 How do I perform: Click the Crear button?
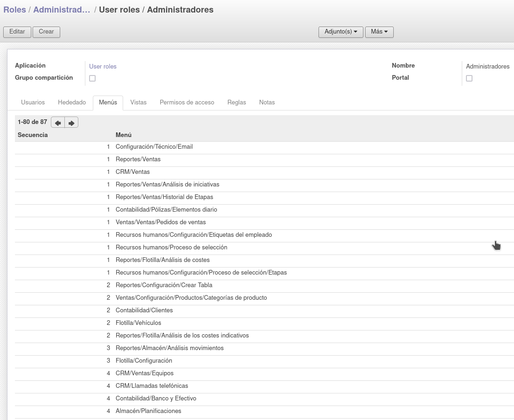[46, 32]
